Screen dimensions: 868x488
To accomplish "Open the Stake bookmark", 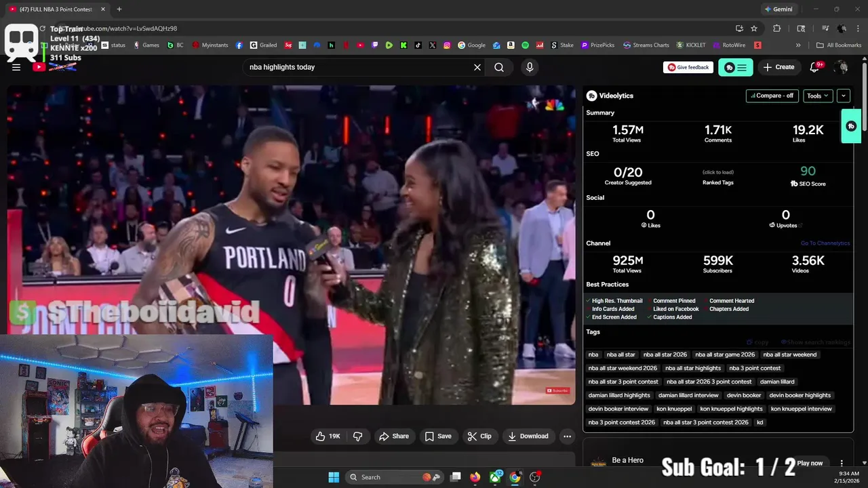I will click(x=561, y=45).
